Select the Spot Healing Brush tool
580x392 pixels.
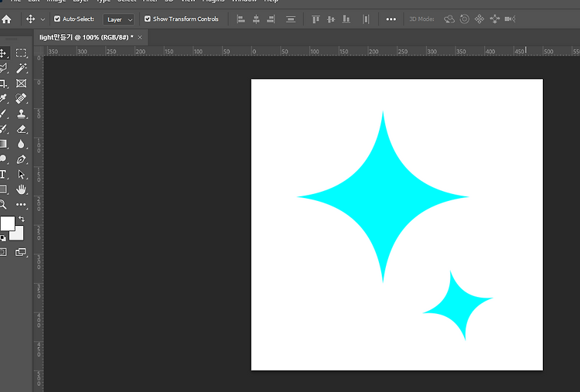(21, 98)
